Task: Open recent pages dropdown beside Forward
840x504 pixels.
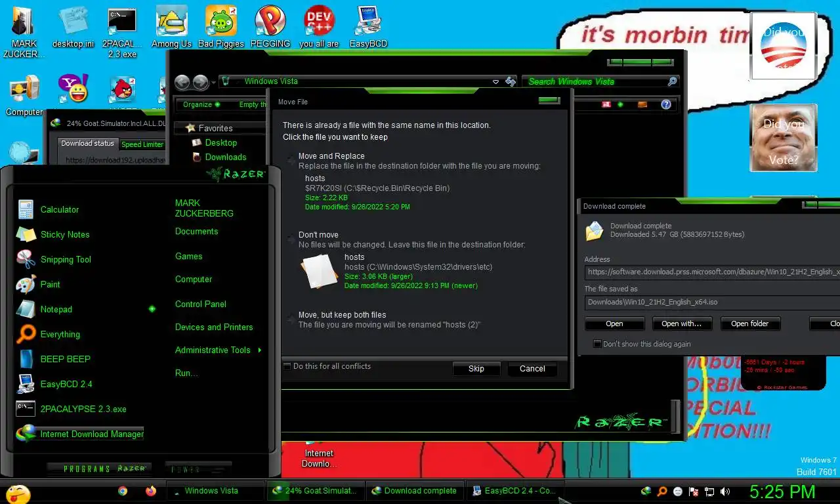Action: pos(212,83)
